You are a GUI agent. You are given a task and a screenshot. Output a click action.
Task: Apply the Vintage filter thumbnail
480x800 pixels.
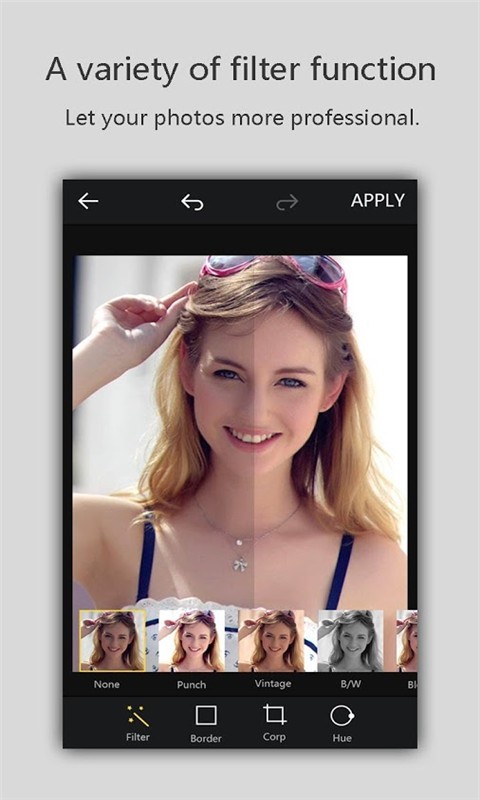(271, 640)
